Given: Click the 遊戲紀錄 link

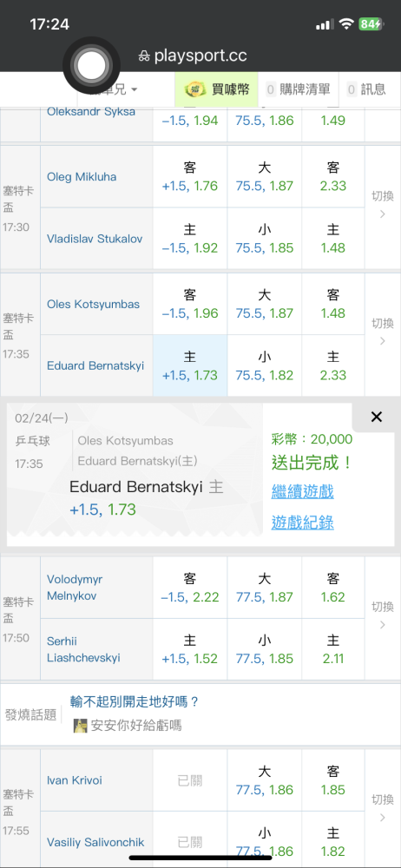Looking at the screenshot, I should tap(302, 523).
